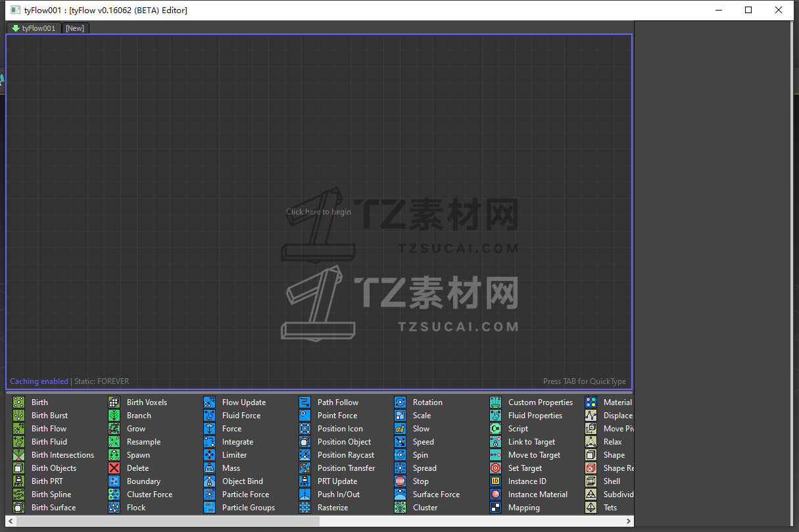Pick the Move to Target operator icon
The width and height of the screenshot is (799, 532).
point(495,454)
